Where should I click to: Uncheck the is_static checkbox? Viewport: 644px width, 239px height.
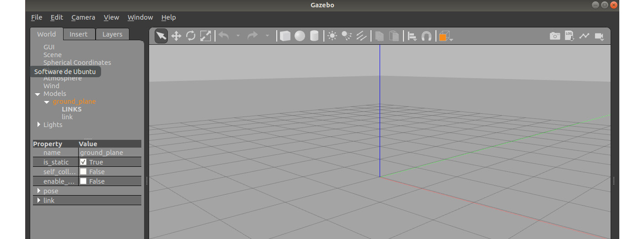pos(83,162)
